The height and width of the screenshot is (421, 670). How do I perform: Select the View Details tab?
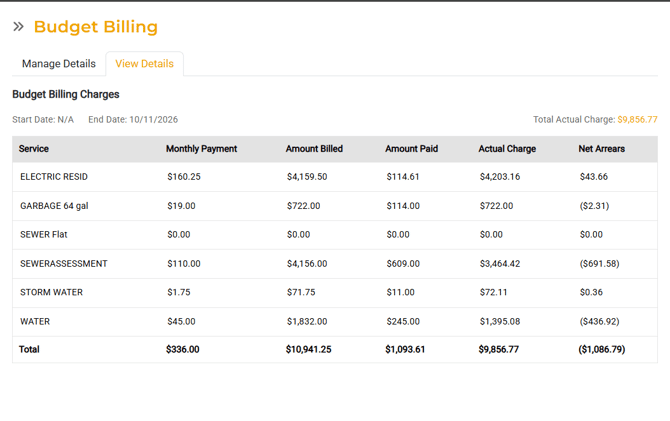pos(144,64)
